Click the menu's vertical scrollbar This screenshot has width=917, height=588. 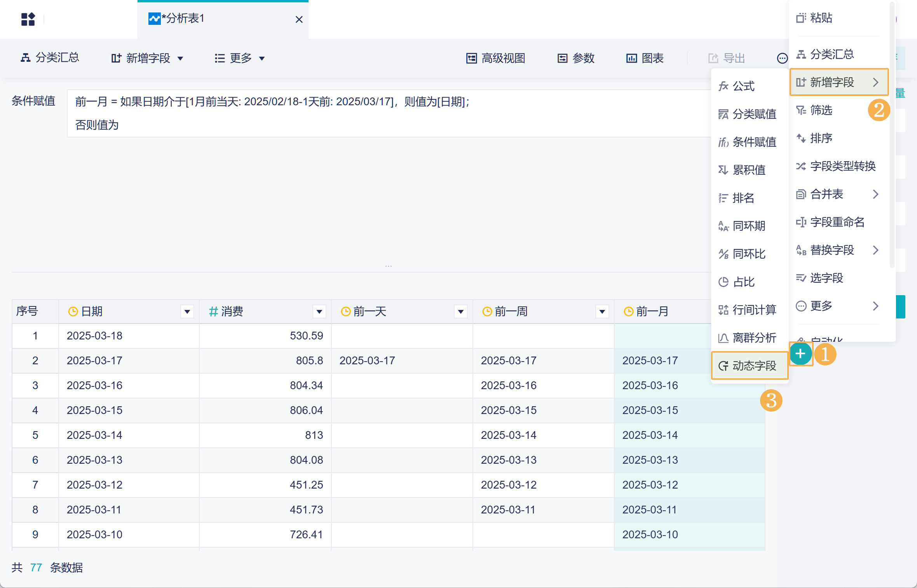tap(892, 136)
